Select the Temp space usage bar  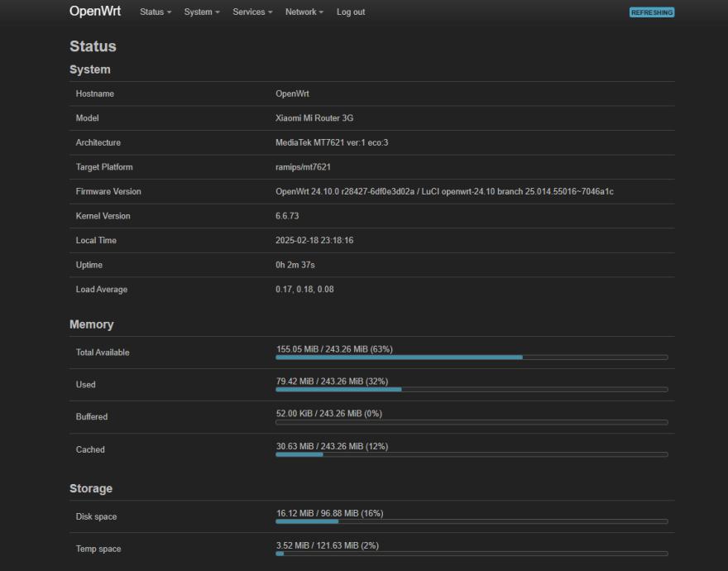point(472,554)
